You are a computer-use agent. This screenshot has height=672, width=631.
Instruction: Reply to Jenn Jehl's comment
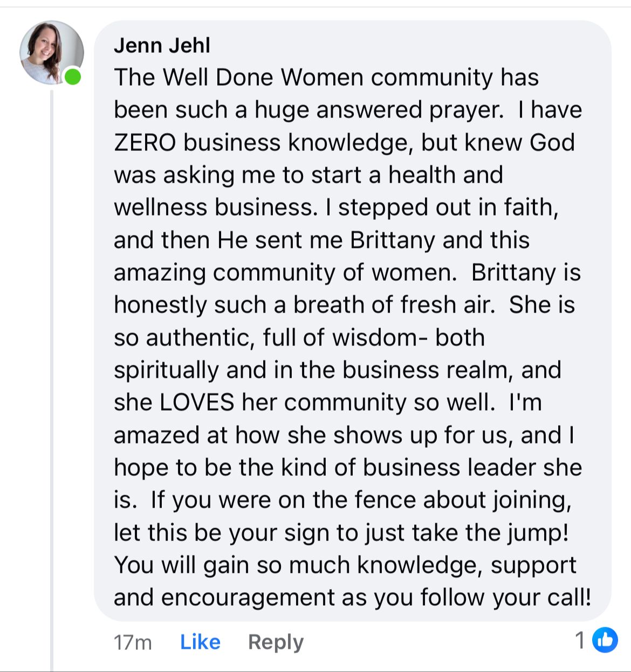[x=276, y=642]
